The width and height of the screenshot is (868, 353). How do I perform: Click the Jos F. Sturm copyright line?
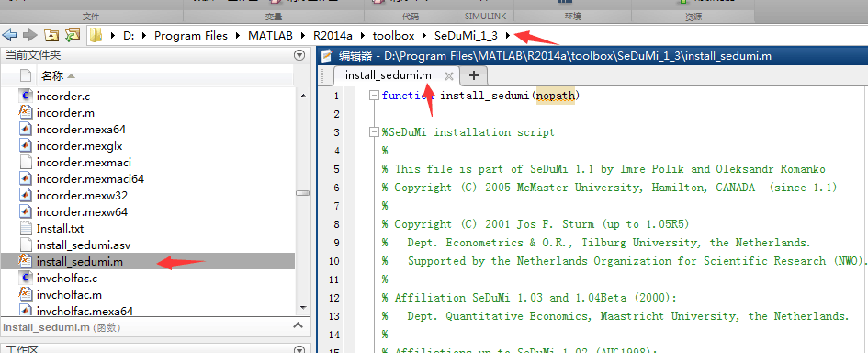(x=535, y=224)
